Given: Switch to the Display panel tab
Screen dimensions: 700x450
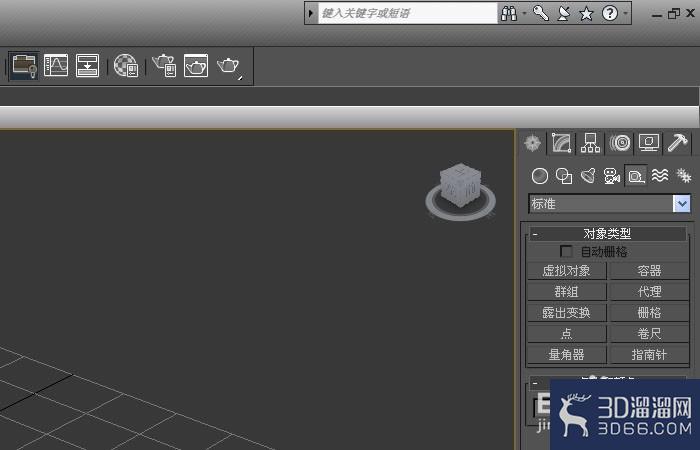Looking at the screenshot, I should coord(649,143).
